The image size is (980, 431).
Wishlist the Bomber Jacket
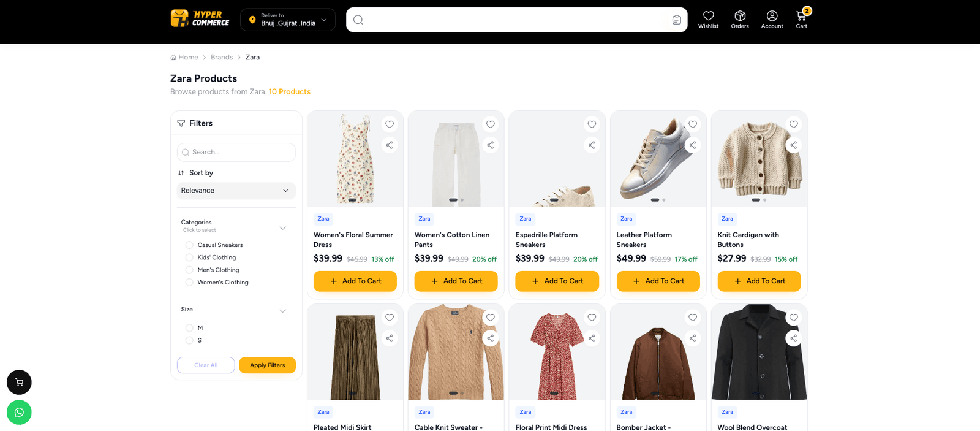coord(693,318)
